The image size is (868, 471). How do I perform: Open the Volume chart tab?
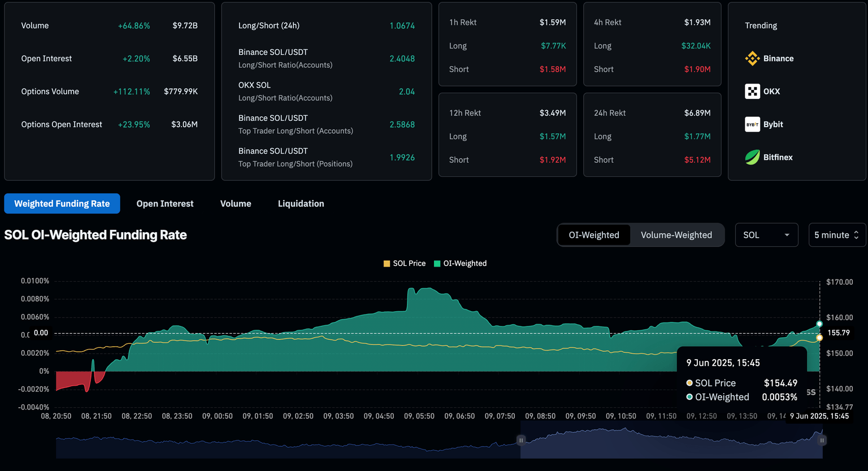pos(236,204)
